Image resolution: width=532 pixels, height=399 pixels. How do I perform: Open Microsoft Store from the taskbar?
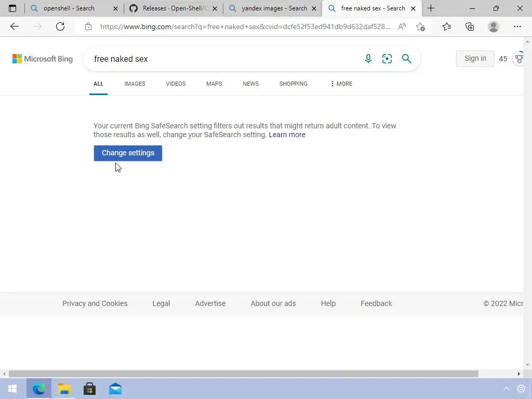coord(89,389)
